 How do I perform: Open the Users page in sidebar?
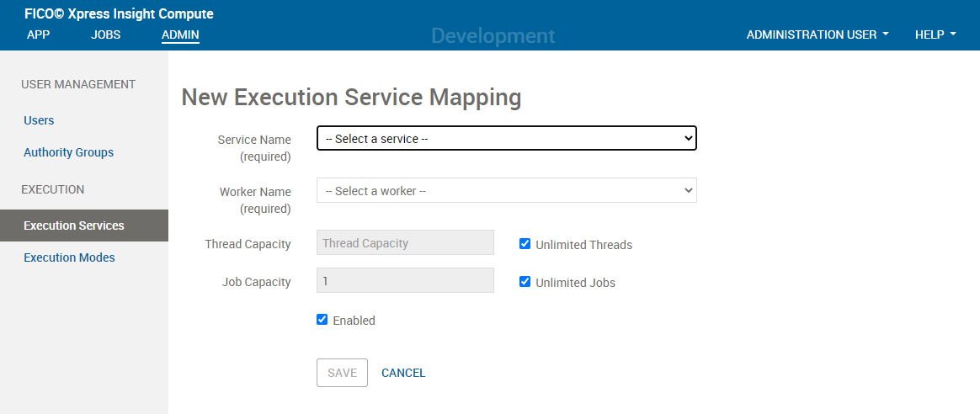tap(39, 120)
